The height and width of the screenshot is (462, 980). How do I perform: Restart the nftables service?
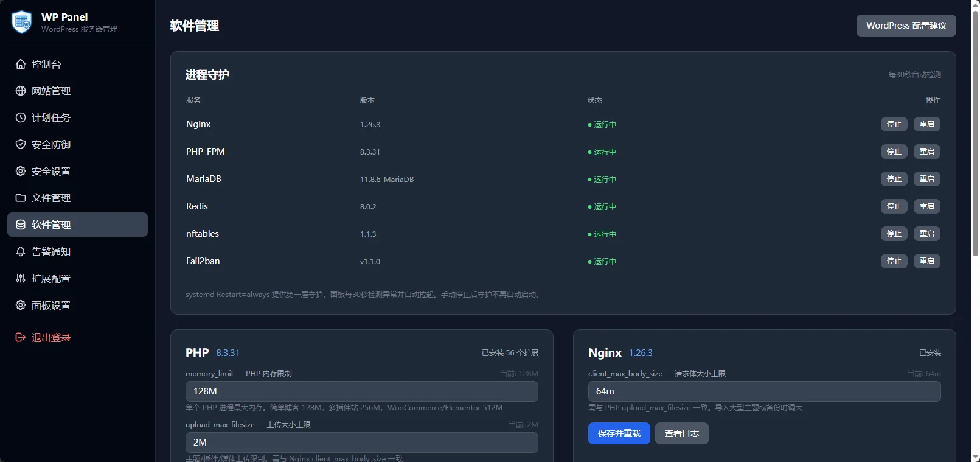click(x=926, y=234)
